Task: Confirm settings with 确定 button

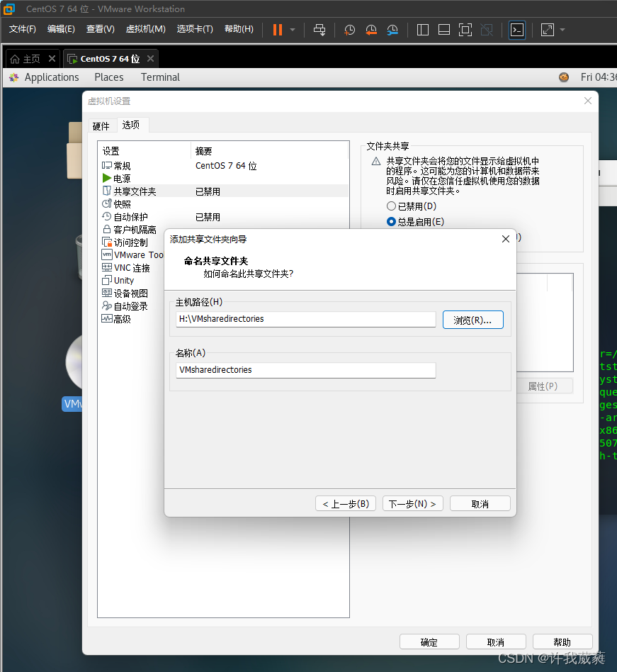Action: tap(429, 642)
